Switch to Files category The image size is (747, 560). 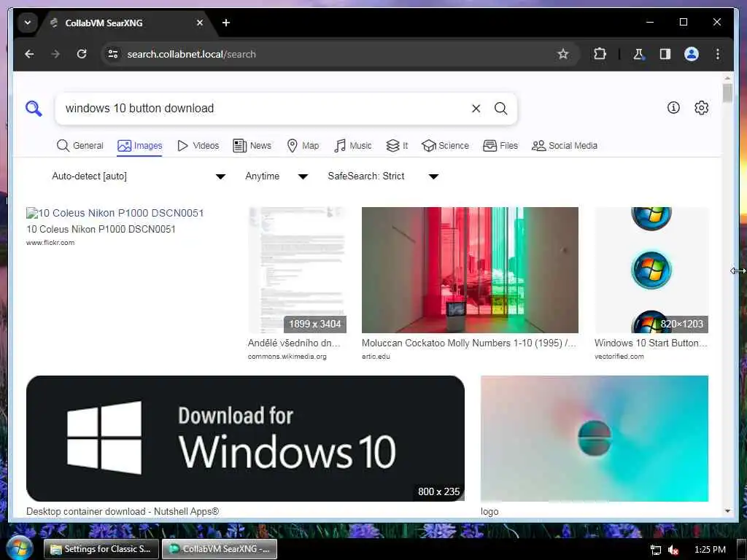(x=500, y=146)
